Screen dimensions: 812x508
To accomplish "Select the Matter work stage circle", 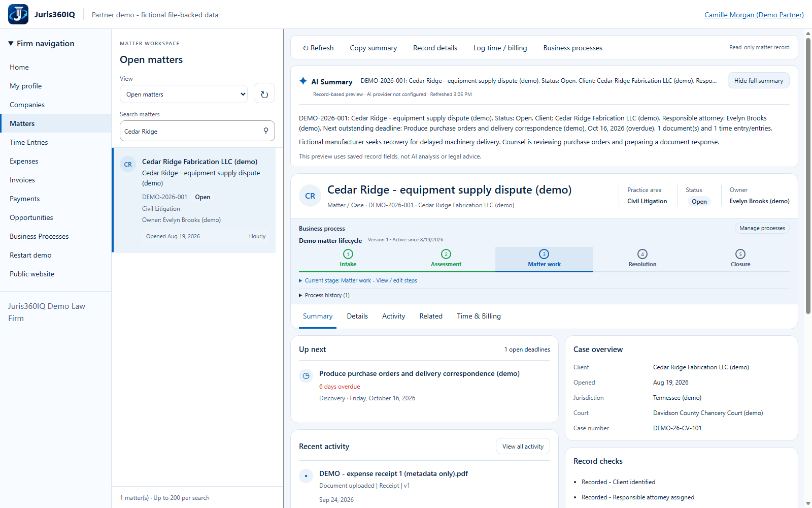I will 544,254.
